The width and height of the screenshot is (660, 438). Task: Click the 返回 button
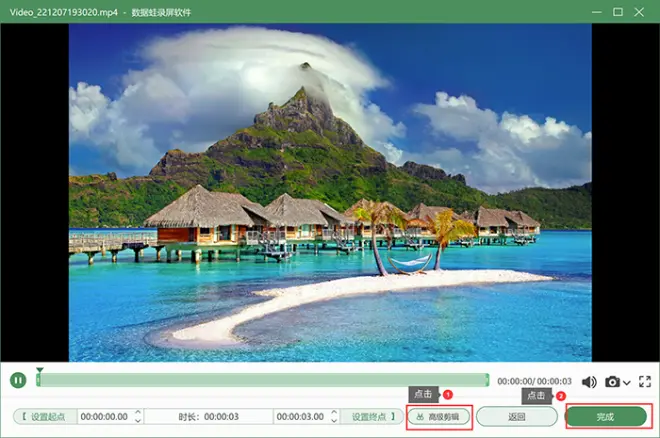point(517,417)
